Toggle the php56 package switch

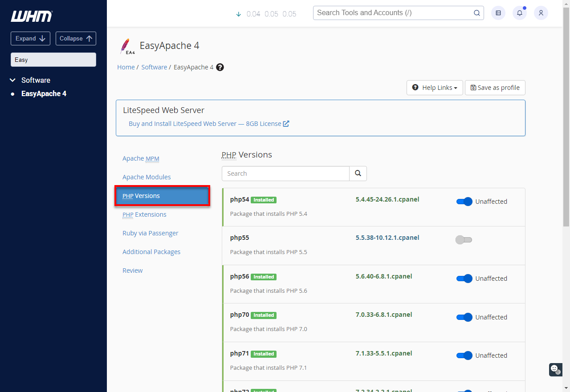[464, 279]
